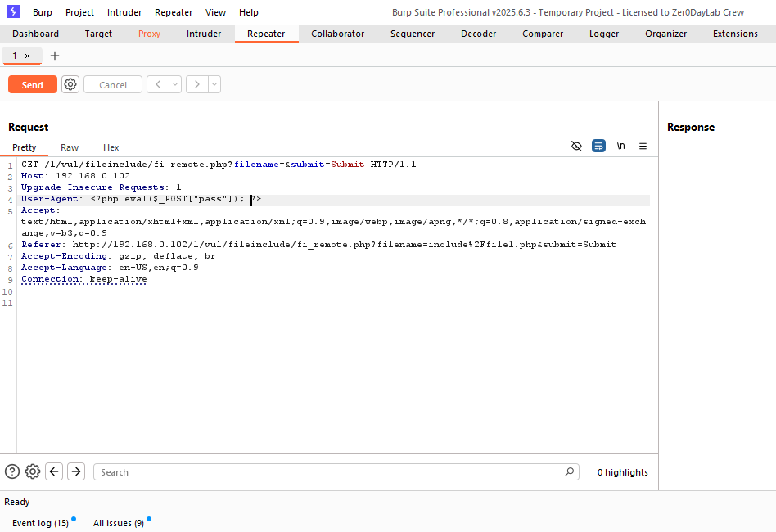
Task: Switch to the Intruder tool tab
Action: click(203, 34)
